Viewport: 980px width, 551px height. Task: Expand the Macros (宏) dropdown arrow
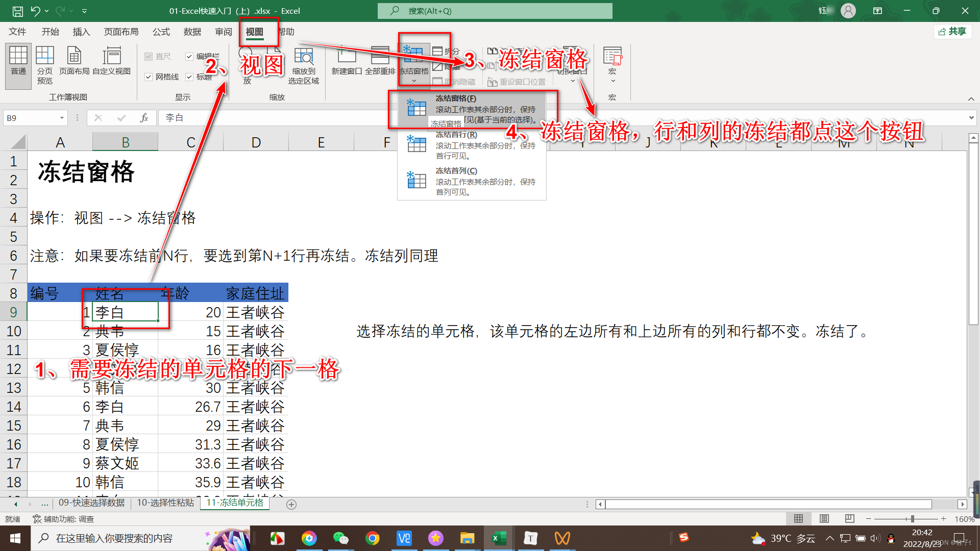pos(612,81)
